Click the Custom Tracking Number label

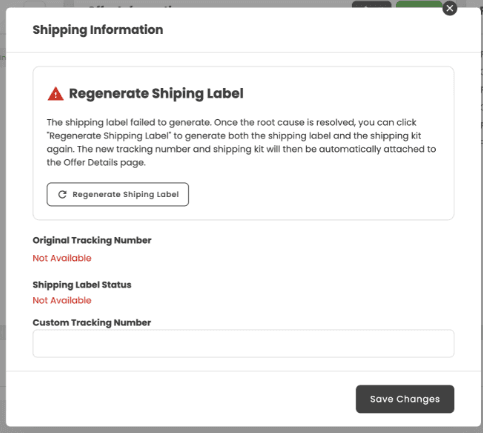(92, 323)
